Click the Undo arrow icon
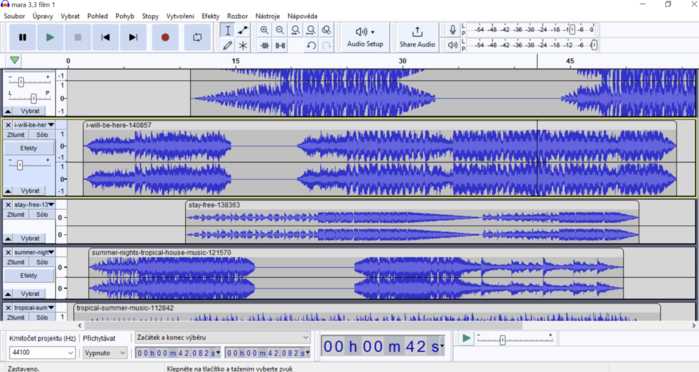Image resolution: width=699 pixels, height=372 pixels. [x=311, y=45]
